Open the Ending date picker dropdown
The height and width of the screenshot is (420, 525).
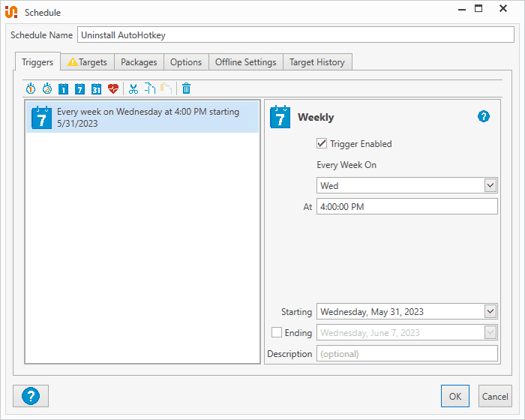(x=490, y=332)
